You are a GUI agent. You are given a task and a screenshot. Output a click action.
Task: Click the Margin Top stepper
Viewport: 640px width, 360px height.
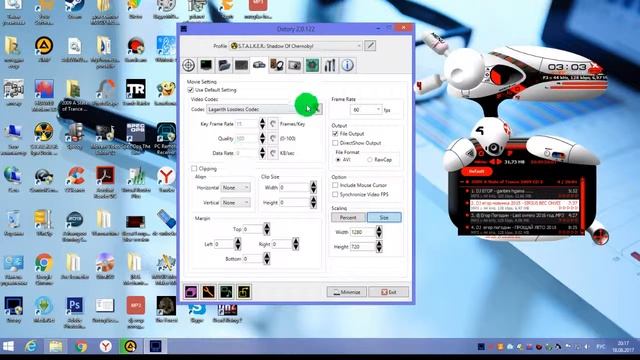[x=267, y=229]
